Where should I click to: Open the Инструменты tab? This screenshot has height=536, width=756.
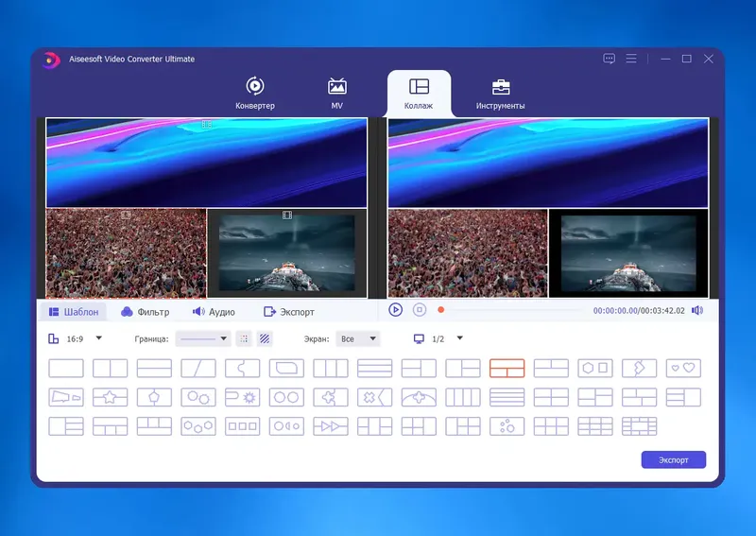click(x=501, y=93)
